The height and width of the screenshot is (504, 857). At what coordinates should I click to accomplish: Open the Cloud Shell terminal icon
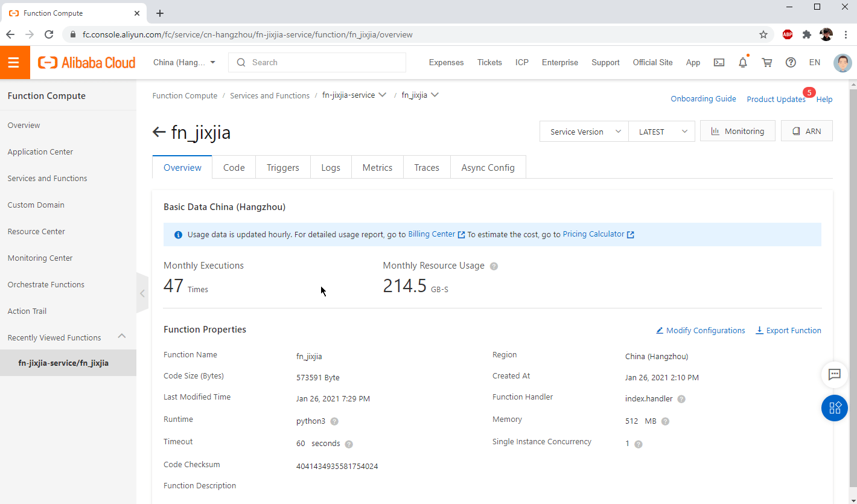[x=719, y=62]
